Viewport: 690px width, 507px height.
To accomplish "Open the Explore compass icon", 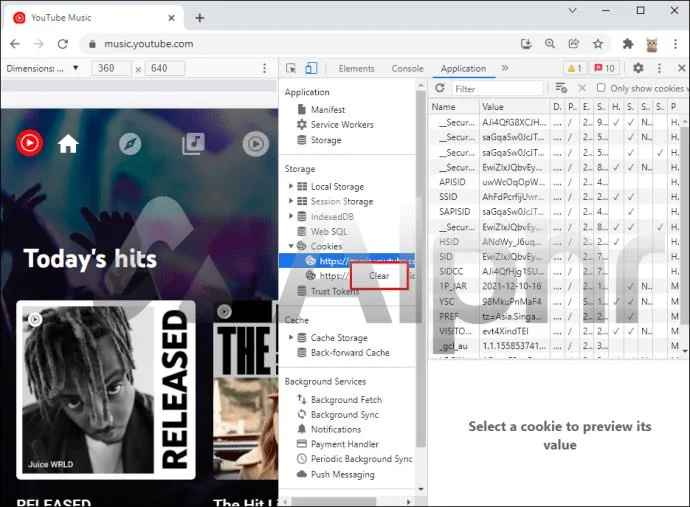I will (130, 144).
